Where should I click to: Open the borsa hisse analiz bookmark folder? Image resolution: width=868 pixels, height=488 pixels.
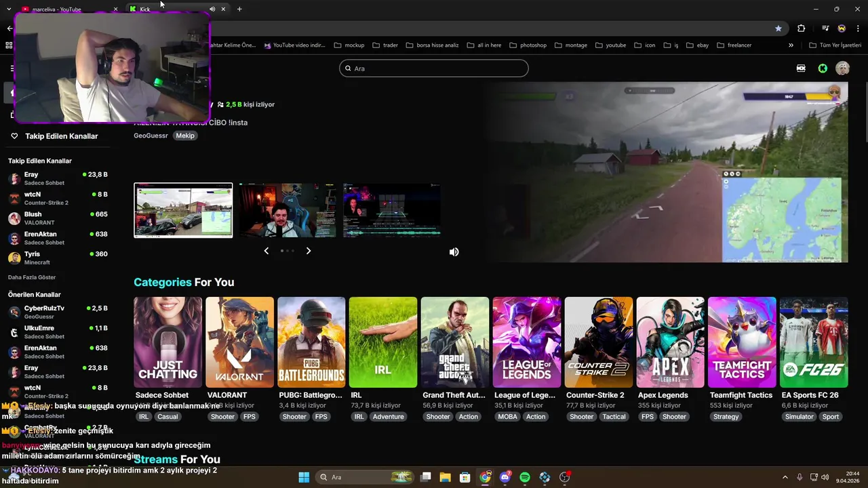click(x=432, y=45)
